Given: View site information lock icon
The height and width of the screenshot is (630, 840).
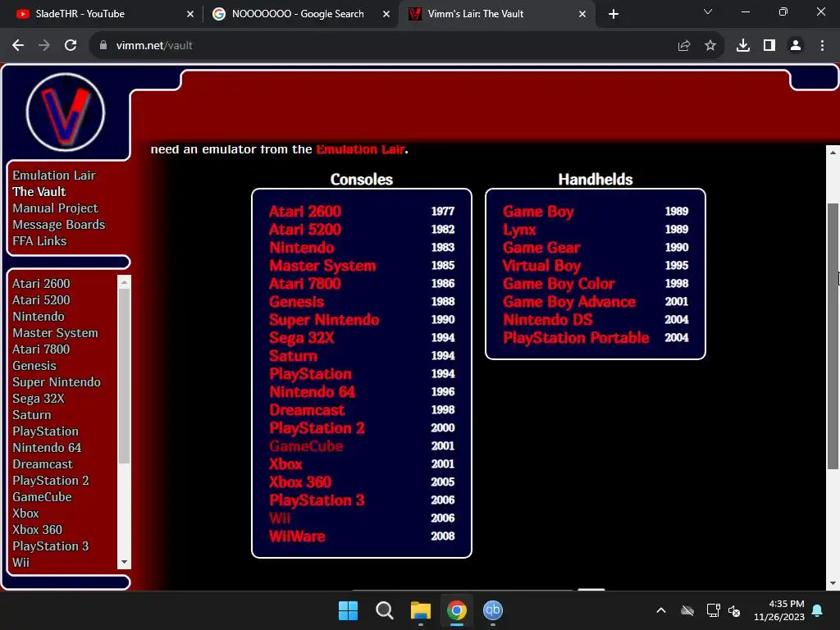Looking at the screenshot, I should click(103, 46).
